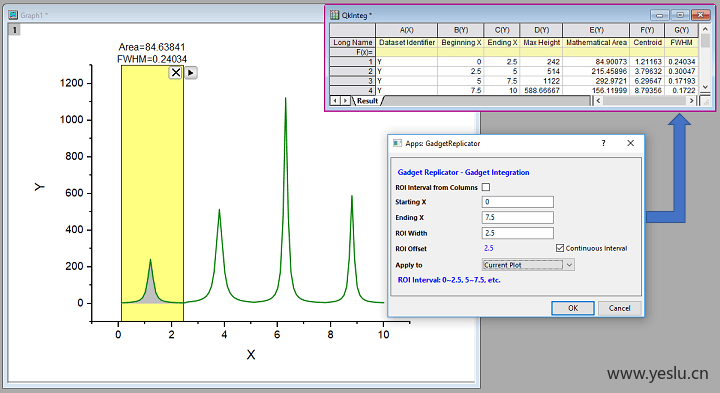Click the horizontal scrollbar right arrow in QkInteg
Image resolution: width=720 pixels, height=393 pixels.
[692, 101]
